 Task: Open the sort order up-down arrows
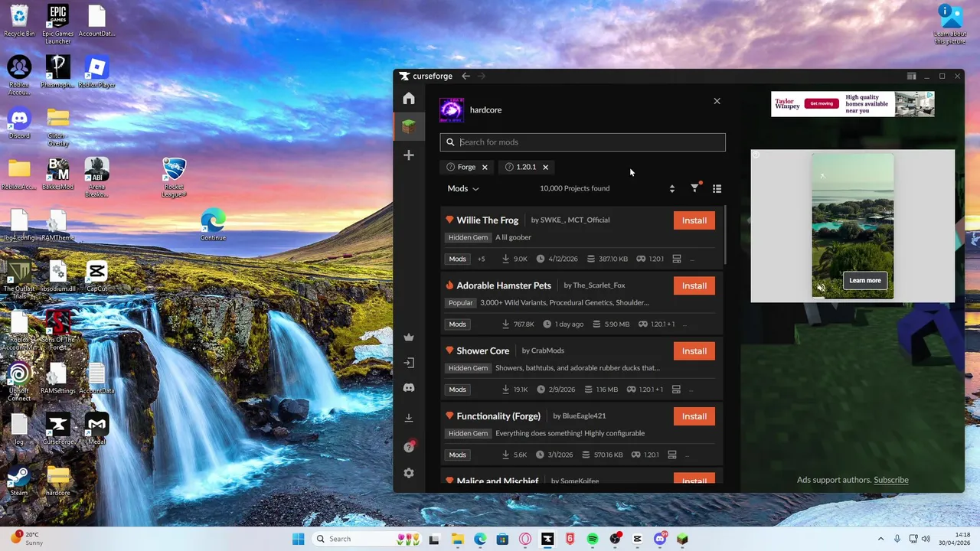click(x=671, y=188)
